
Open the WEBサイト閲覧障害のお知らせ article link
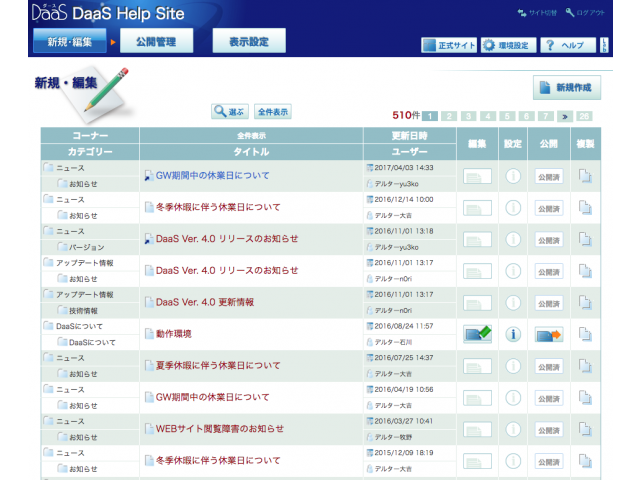(220, 429)
